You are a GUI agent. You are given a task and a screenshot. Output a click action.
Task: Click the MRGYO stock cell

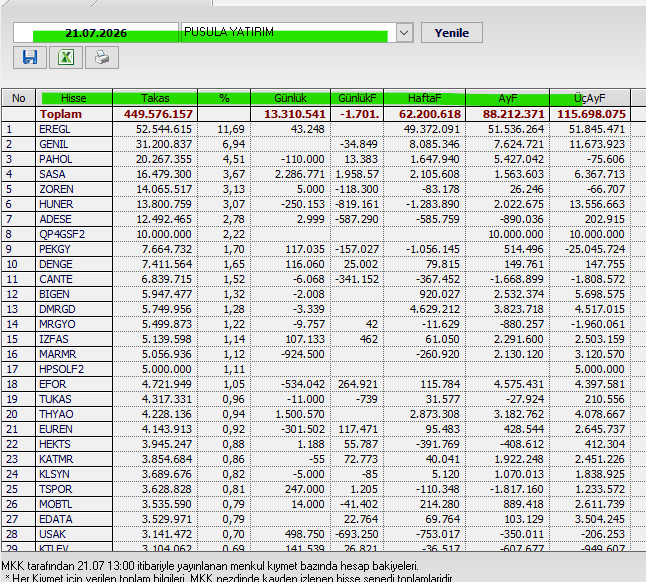[x=74, y=324]
